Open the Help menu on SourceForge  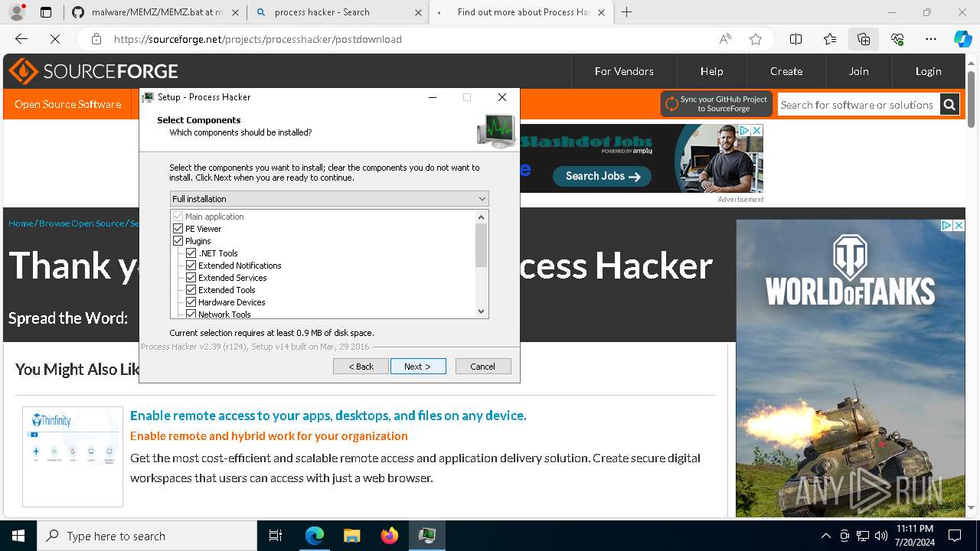711,71
